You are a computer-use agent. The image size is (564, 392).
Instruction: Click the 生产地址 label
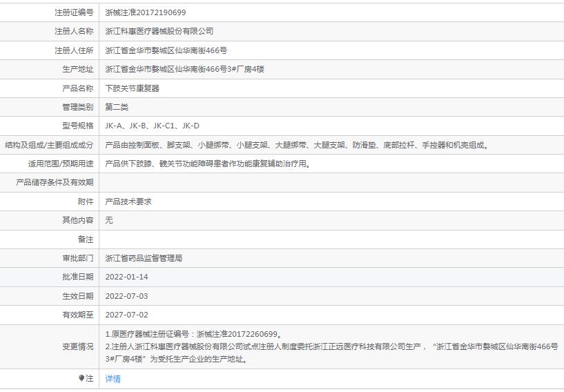pyautogui.click(x=78, y=69)
